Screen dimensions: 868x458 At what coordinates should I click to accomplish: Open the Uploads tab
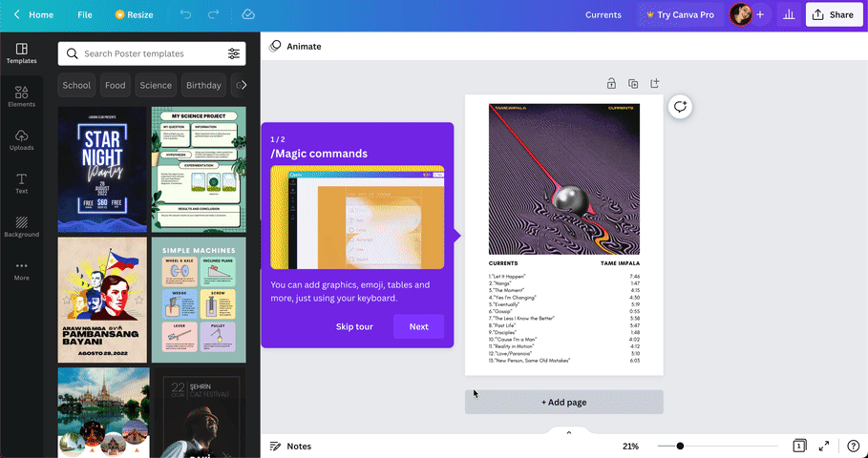(21, 139)
